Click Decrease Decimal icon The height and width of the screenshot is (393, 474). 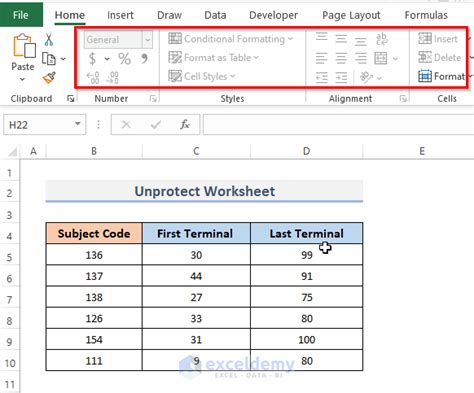click(x=112, y=78)
